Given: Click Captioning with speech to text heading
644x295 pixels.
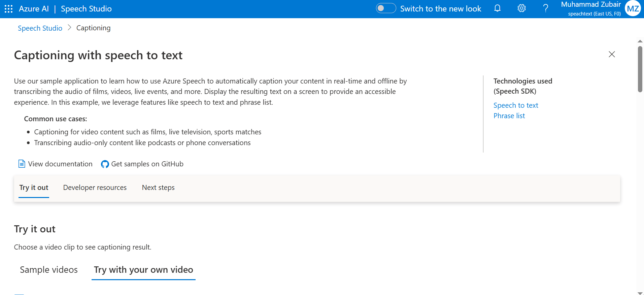Looking at the screenshot, I should click(x=98, y=55).
